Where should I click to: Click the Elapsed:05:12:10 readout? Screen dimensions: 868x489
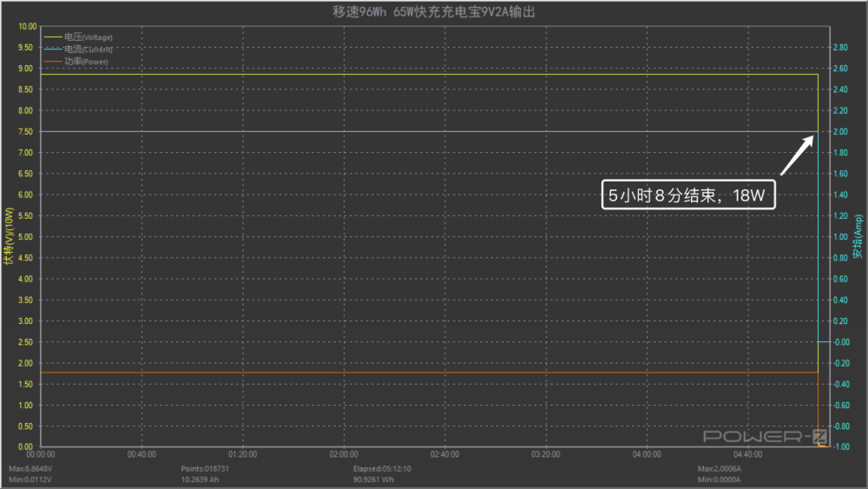tap(382, 468)
